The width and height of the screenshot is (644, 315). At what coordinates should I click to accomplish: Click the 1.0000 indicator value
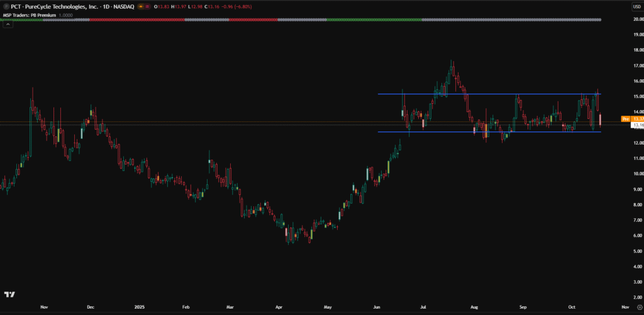(x=65, y=14)
